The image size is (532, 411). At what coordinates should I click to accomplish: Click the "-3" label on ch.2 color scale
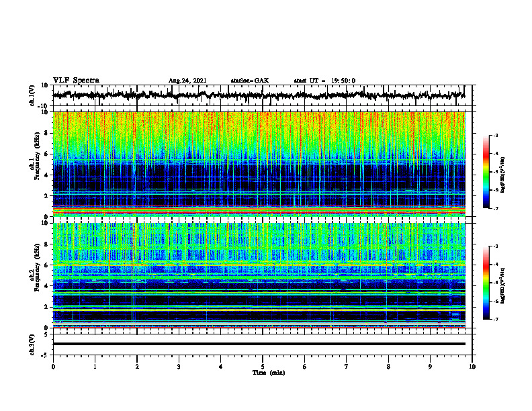click(496, 246)
